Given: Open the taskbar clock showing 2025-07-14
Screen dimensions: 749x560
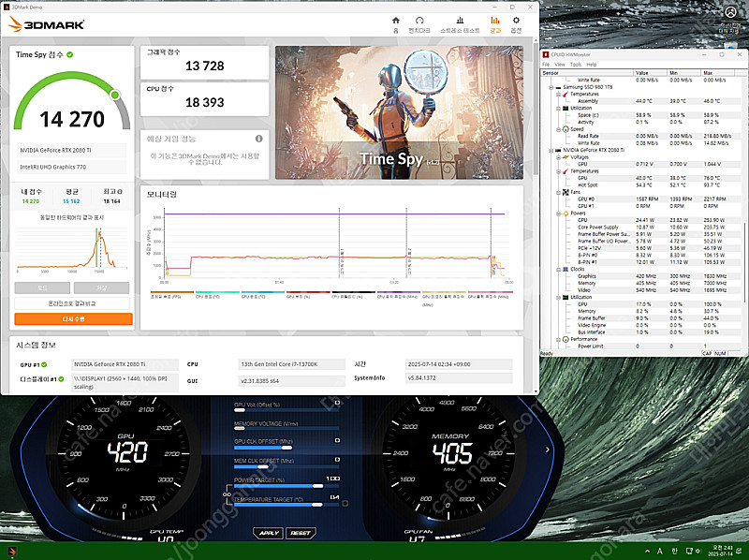Looking at the screenshot, I should click(720, 551).
